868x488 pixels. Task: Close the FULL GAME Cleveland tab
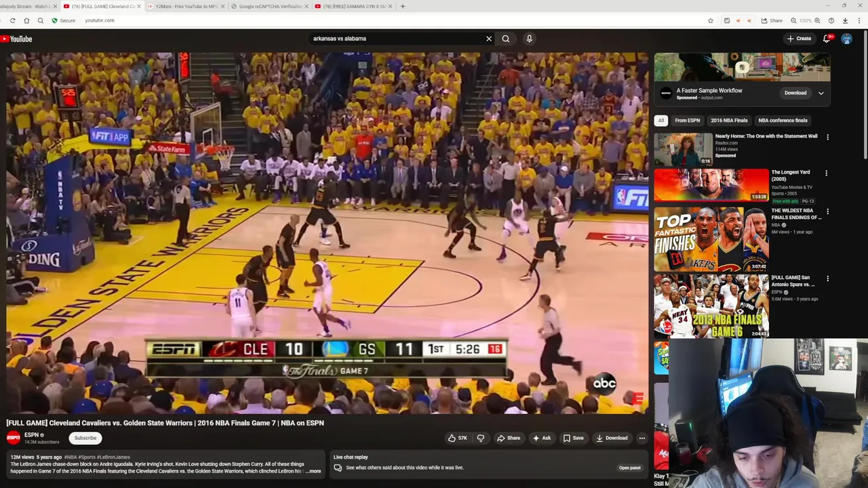(139, 6)
